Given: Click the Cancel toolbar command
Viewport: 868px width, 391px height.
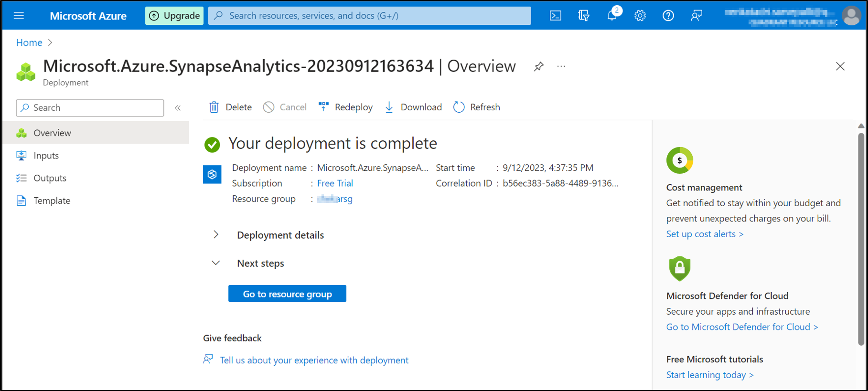Looking at the screenshot, I should click(x=285, y=107).
